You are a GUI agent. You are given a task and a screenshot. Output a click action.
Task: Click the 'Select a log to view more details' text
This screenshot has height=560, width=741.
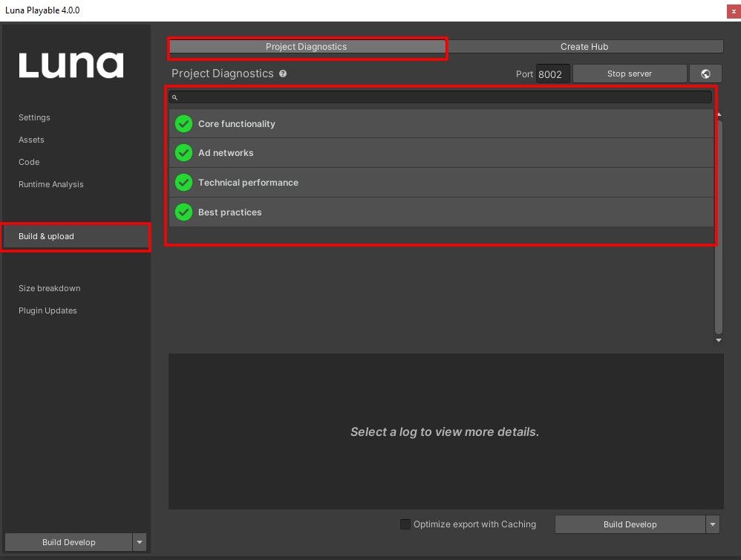point(445,432)
